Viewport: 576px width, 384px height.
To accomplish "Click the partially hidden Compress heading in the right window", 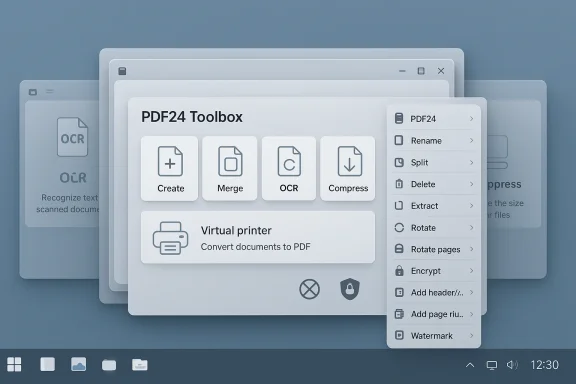I will coord(504,184).
